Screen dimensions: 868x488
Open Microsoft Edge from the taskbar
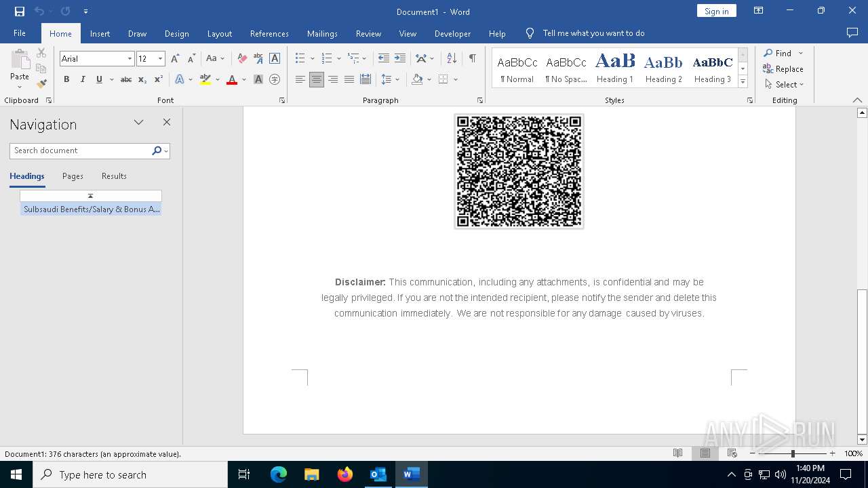279,474
